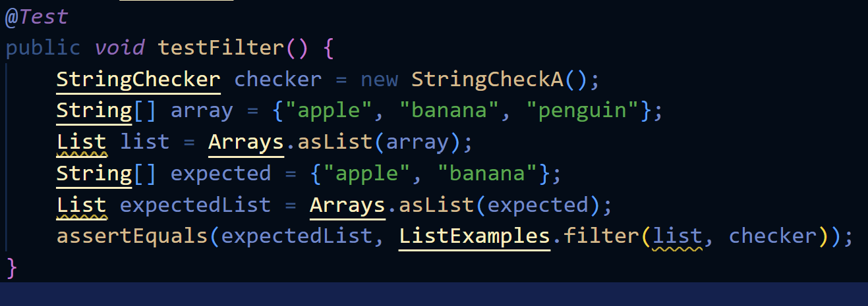Click the new keyword
The width and height of the screenshot is (868, 306).
[x=379, y=79]
